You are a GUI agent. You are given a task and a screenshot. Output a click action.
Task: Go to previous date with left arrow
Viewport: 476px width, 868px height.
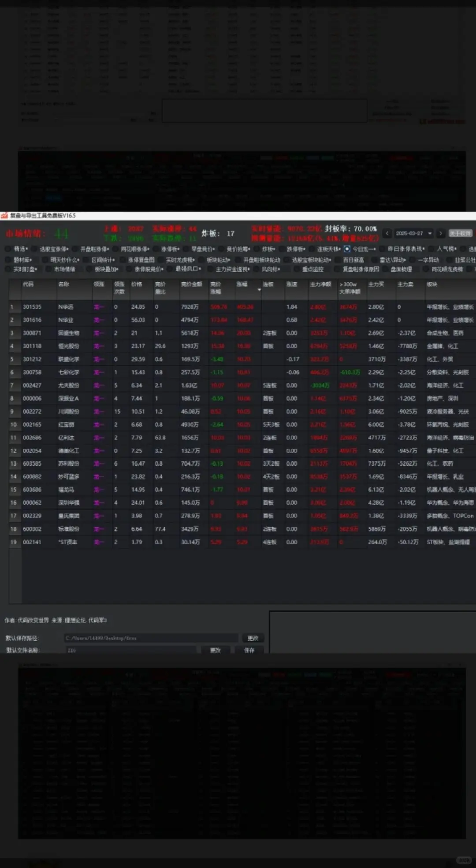pos(387,233)
